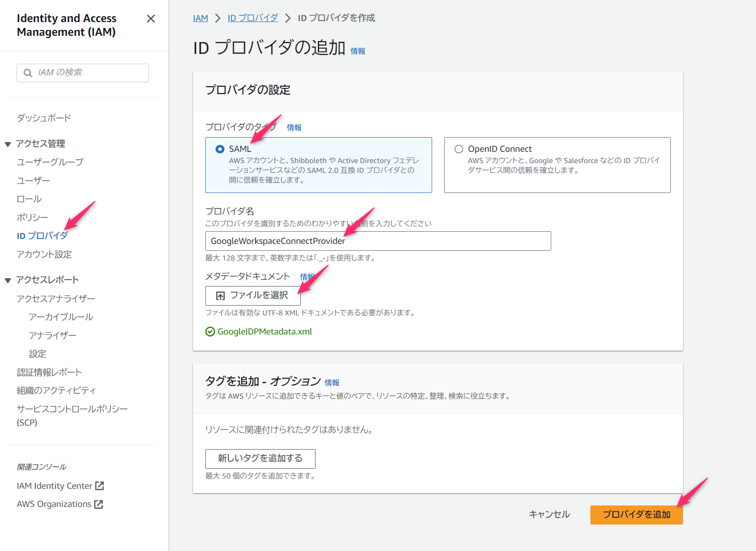756x551 pixels.
Task: Open ポリシー in the sidebar
Action: coord(32,217)
